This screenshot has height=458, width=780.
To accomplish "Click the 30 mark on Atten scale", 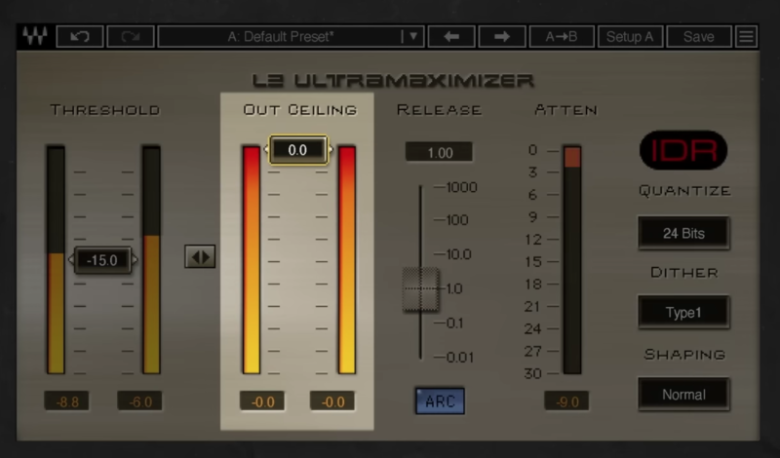I will click(x=532, y=373).
